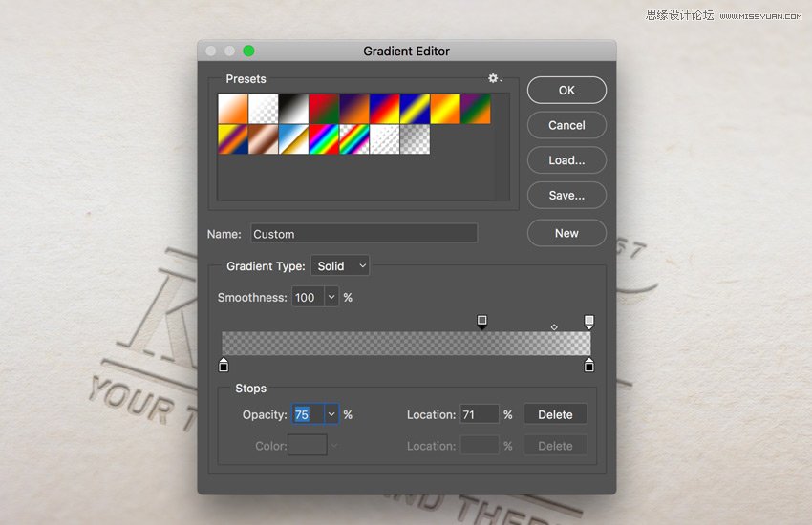The image size is (812, 525).
Task: Select the copper gradient preset
Action: point(263,139)
